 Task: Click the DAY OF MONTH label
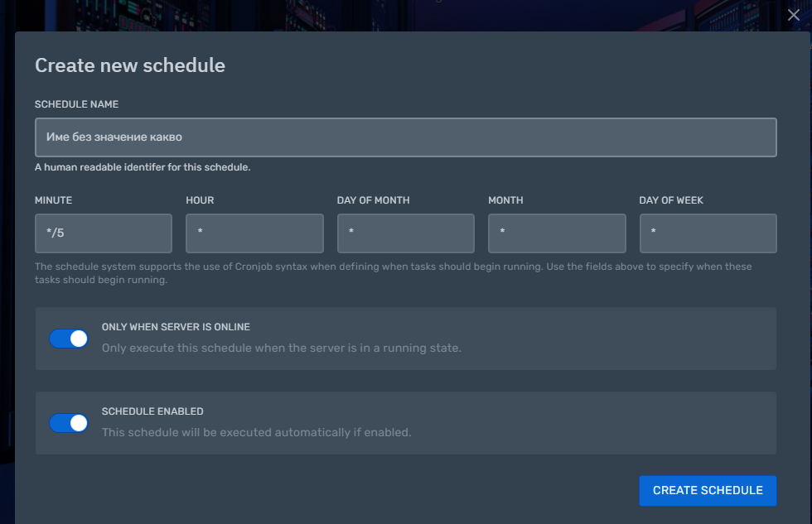point(374,200)
